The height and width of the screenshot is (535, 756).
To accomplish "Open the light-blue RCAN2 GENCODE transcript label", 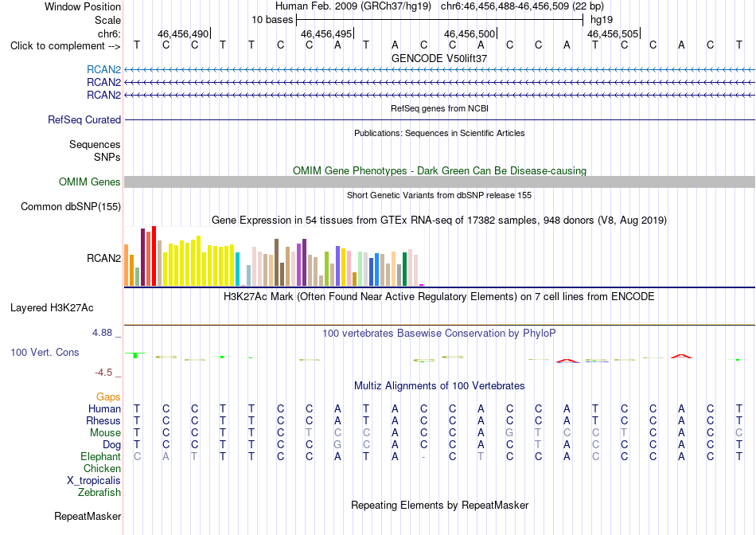I will click(x=103, y=69).
